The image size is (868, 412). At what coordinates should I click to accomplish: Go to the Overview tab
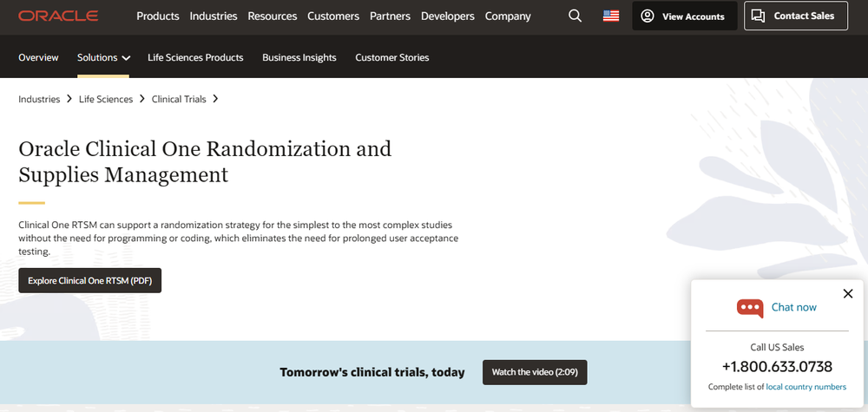pos(38,57)
